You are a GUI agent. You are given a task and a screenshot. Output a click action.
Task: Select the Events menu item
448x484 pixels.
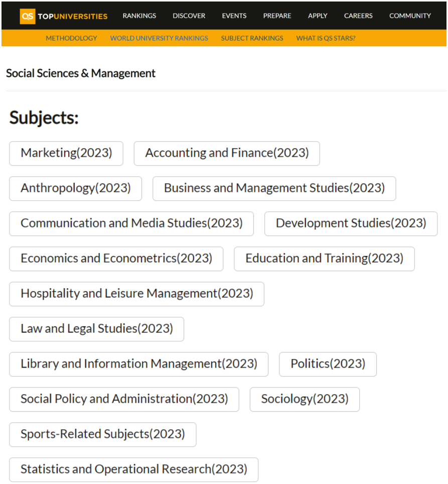click(x=234, y=16)
